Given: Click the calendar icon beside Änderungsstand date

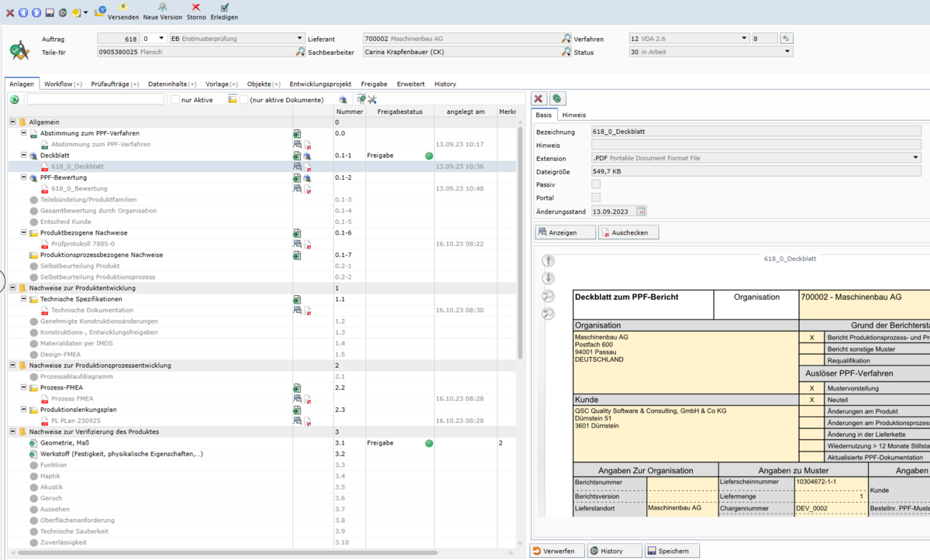Looking at the screenshot, I should coord(641,211).
